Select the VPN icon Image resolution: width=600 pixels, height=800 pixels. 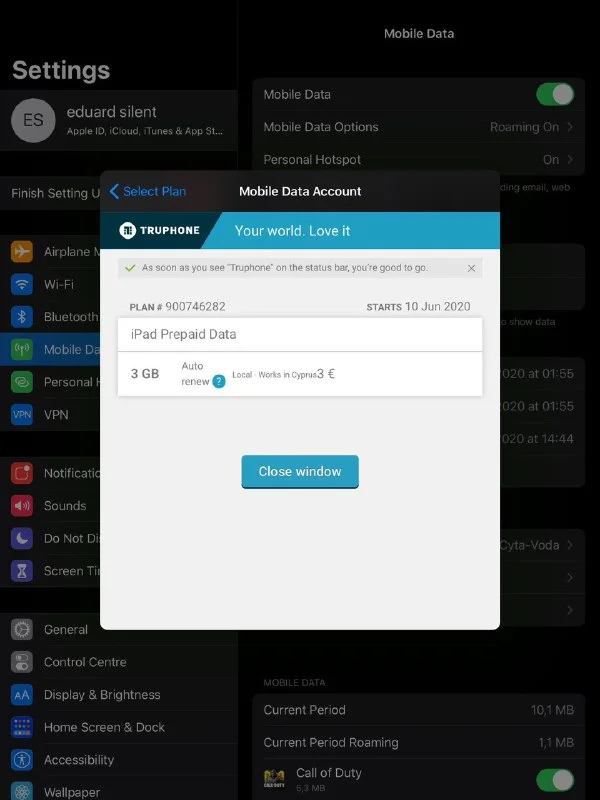click(x=22, y=414)
